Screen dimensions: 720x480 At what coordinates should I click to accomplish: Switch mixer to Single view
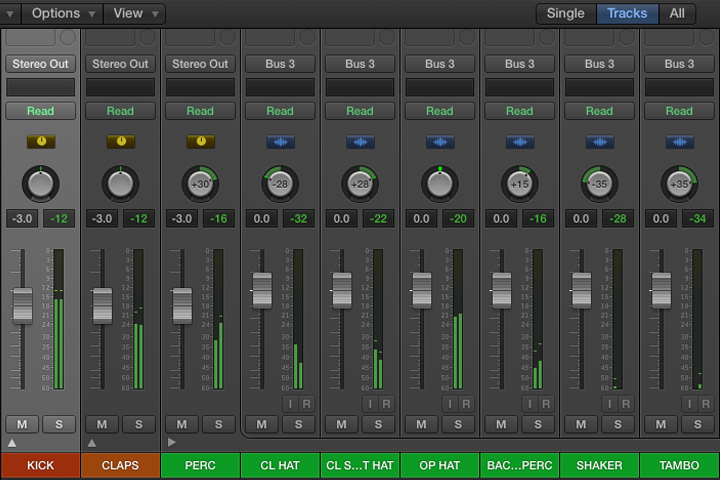coord(566,13)
